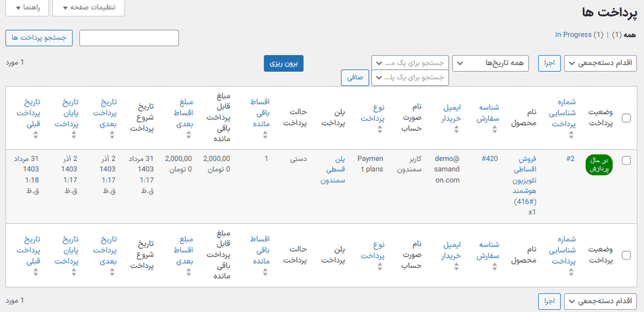Check the select-all checkbox in table footer
Viewport: 644px width, 312px height.
pos(626,255)
